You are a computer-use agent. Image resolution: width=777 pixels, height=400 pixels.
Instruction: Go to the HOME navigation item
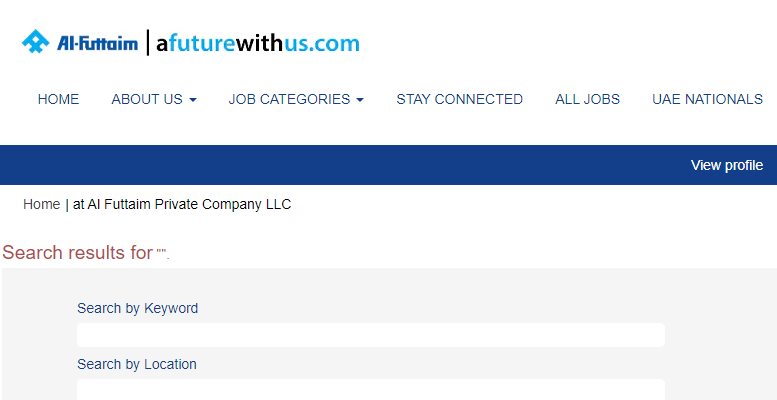[58, 99]
